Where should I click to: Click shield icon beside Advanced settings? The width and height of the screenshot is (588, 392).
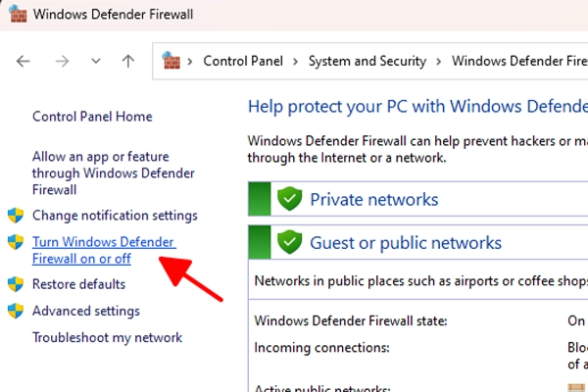pyautogui.click(x=16, y=311)
